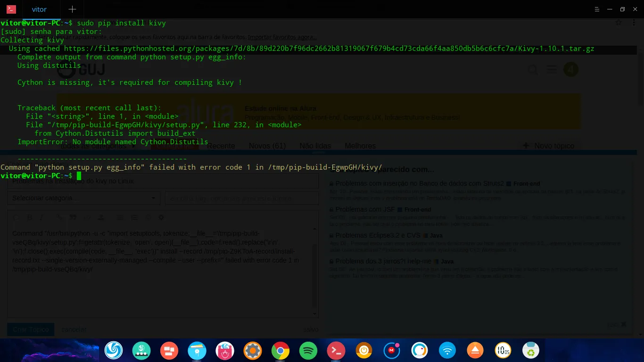Select the Melhores forum tab
The image size is (644, 362).
point(360,146)
